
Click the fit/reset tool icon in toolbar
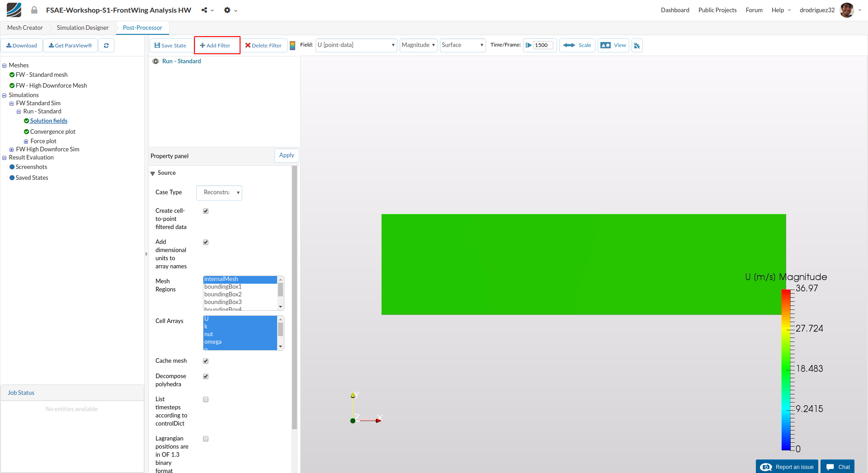pos(637,45)
